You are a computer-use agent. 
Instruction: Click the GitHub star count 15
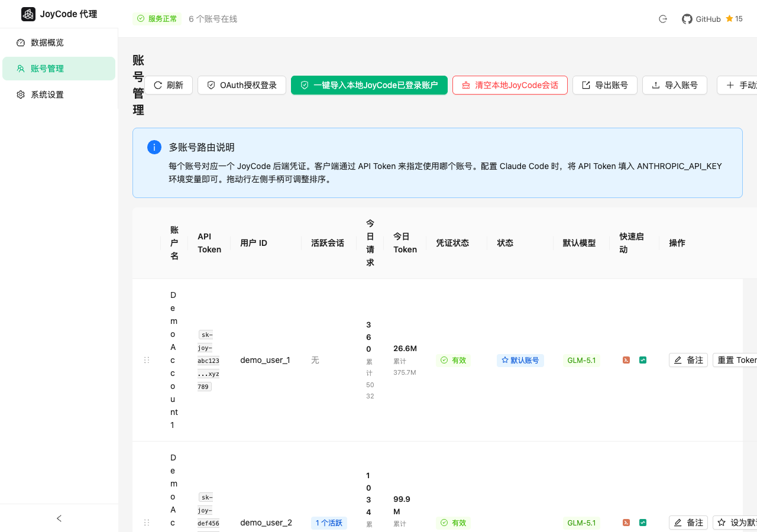coord(734,19)
